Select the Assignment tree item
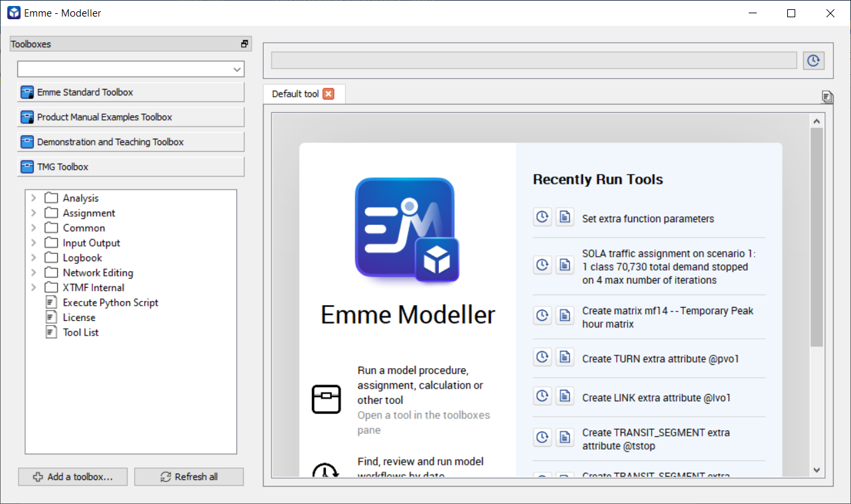Screen dimensions: 851x504 [89, 213]
